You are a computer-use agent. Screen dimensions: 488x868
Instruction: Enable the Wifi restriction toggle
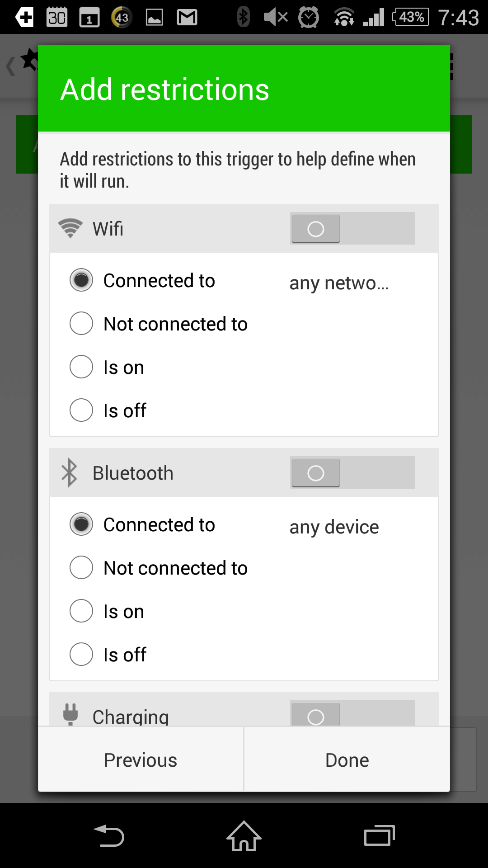click(x=352, y=228)
